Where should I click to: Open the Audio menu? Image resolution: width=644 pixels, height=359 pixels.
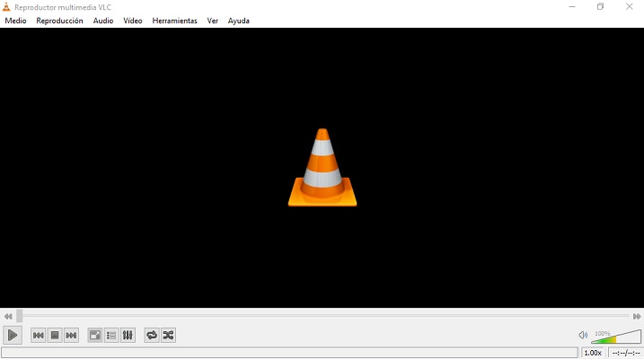click(x=103, y=21)
